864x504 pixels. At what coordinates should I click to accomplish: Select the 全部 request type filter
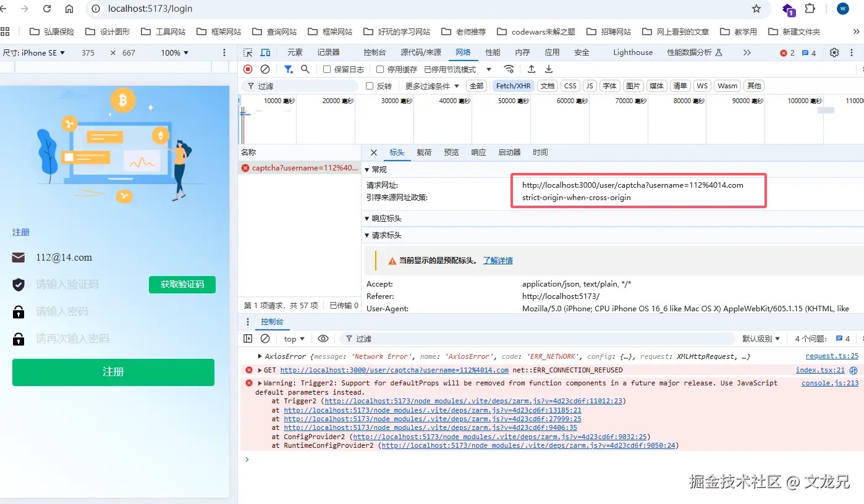(476, 86)
